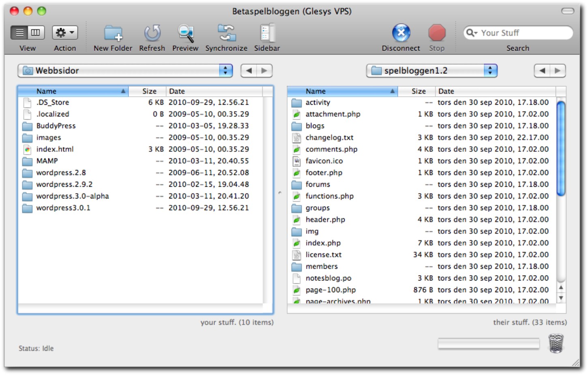This screenshot has width=588, height=375.
Task: Select the changelog.txt file icon
Action: pos(297,138)
